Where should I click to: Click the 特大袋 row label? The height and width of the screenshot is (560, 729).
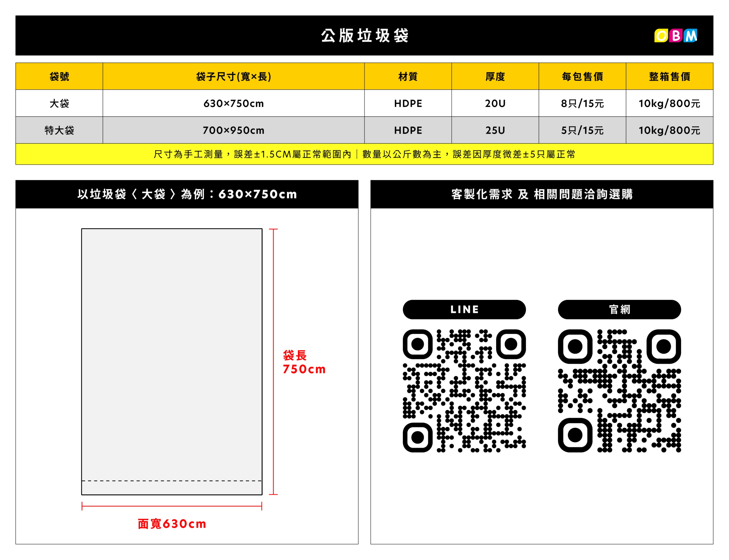(59, 130)
